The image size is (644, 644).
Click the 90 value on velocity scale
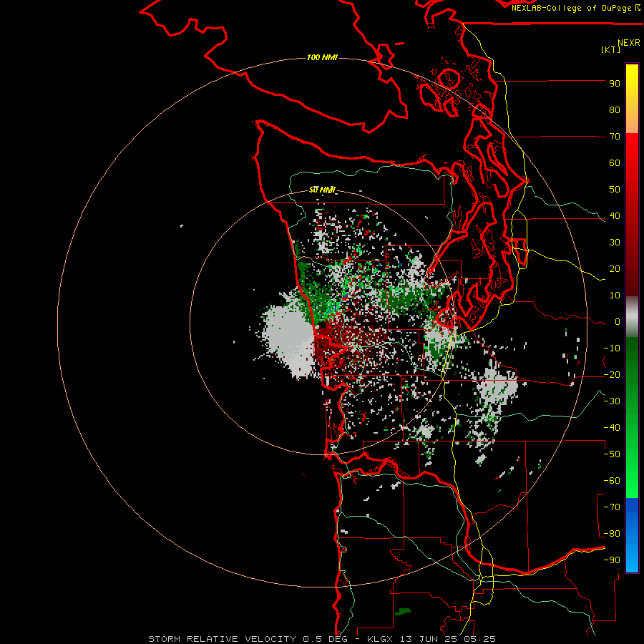point(615,84)
